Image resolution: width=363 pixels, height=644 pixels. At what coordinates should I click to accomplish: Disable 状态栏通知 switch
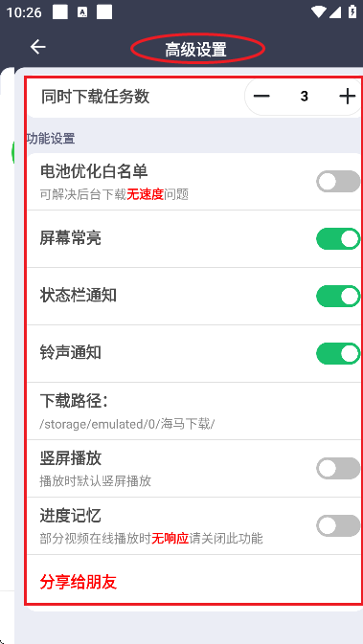(338, 296)
